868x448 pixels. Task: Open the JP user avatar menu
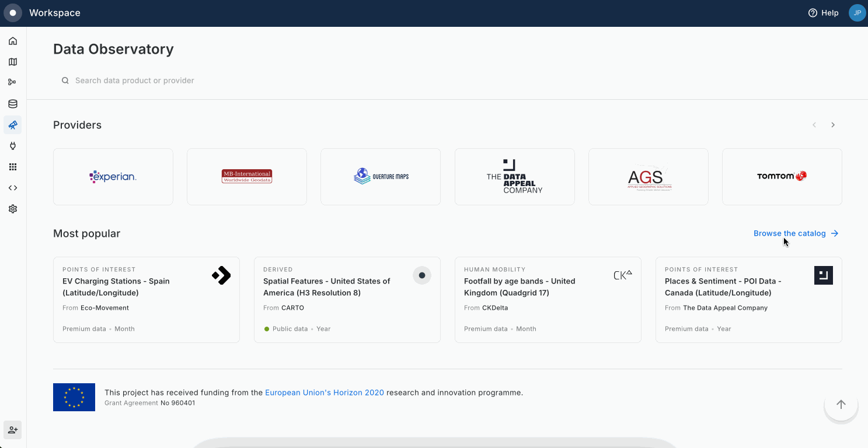857,13
